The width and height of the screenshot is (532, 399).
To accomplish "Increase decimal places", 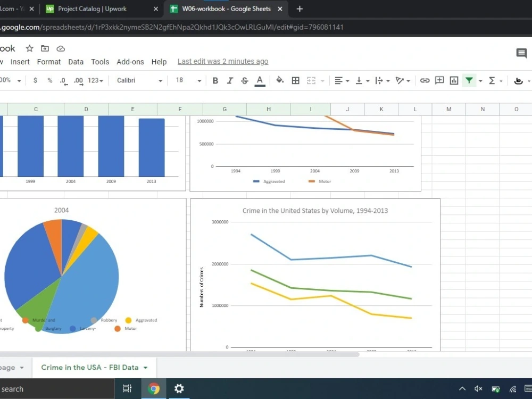I will pyautogui.click(x=79, y=81).
